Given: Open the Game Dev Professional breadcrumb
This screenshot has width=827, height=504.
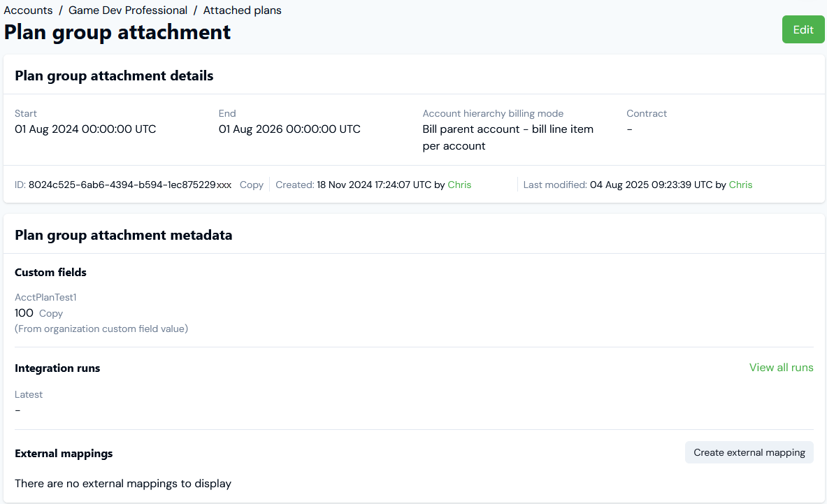Looking at the screenshot, I should point(128,10).
